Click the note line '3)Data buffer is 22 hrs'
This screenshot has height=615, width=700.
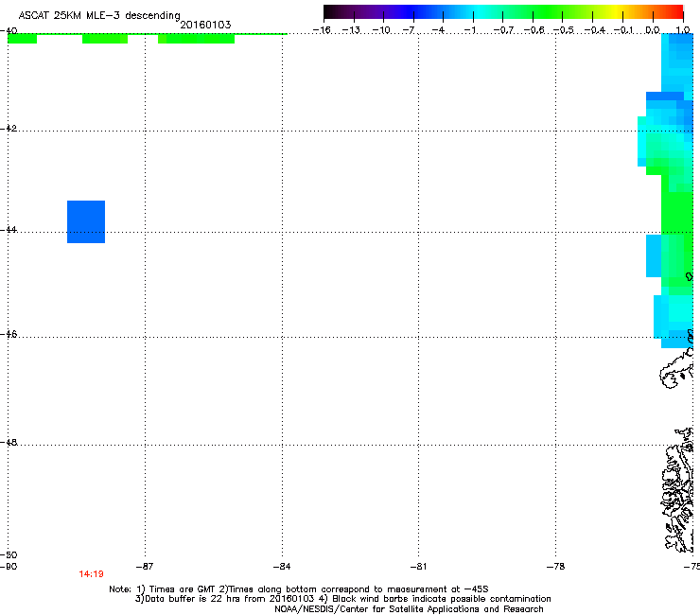342,599
